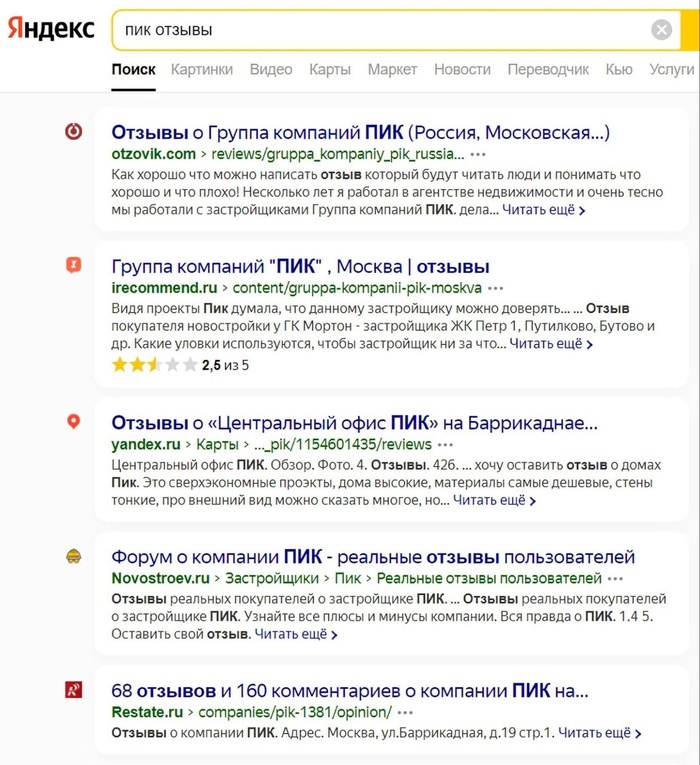
Task: Click the Yandex Maps pin favicon
Action: [x=74, y=422]
